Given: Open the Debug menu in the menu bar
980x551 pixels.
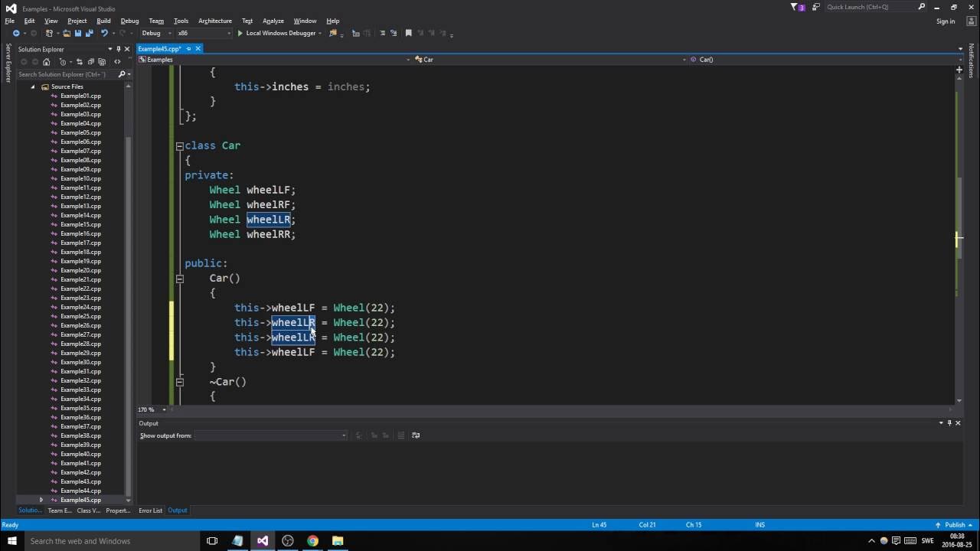Looking at the screenshot, I should pos(129,21).
